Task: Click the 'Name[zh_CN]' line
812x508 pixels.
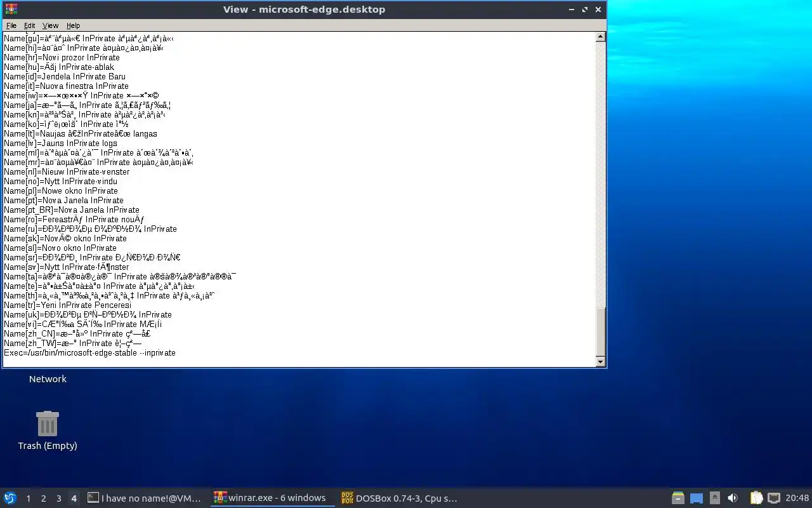Action: (77, 334)
